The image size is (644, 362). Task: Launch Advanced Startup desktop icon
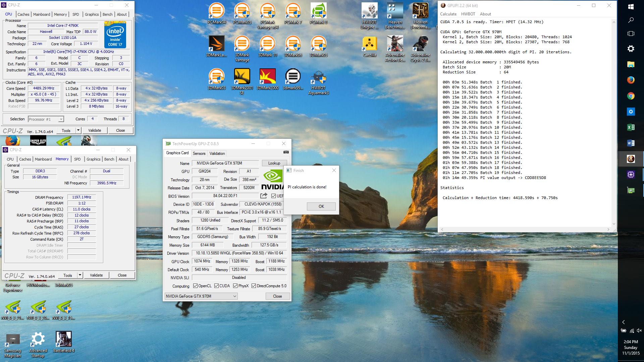click(x=38, y=344)
